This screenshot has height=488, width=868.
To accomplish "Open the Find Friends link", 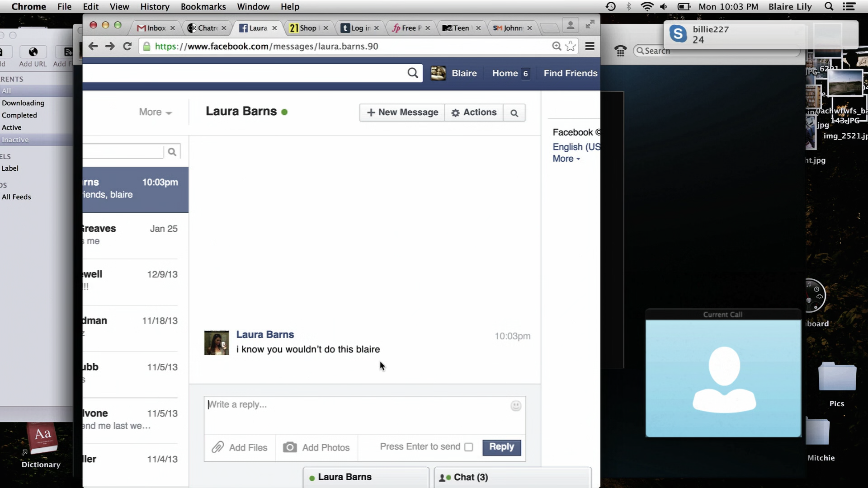I will [571, 73].
